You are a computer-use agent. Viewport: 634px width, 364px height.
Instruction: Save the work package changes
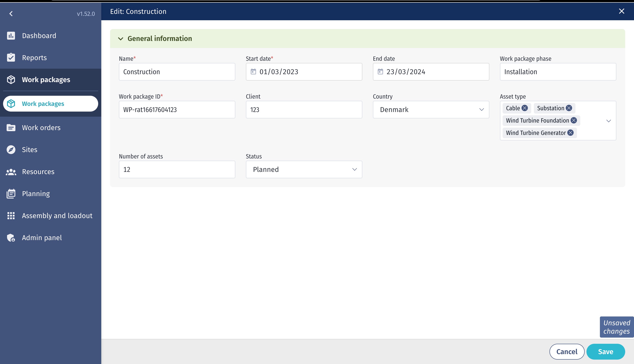click(606, 351)
